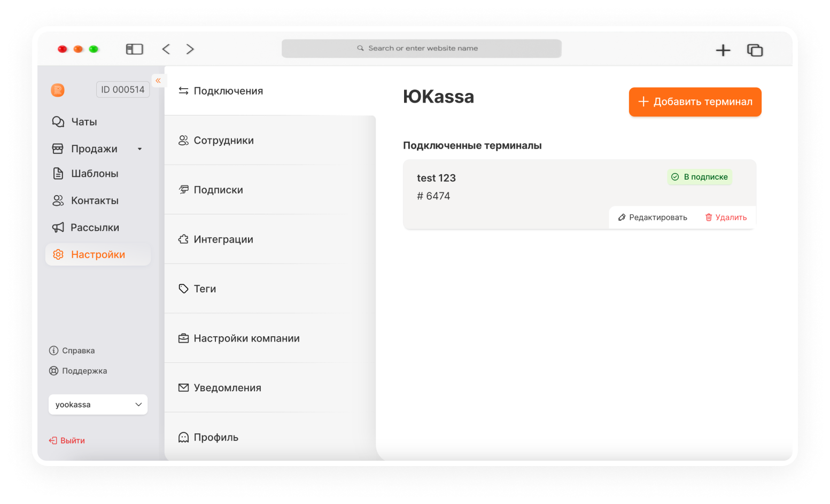Click the browser address search field

tap(422, 48)
